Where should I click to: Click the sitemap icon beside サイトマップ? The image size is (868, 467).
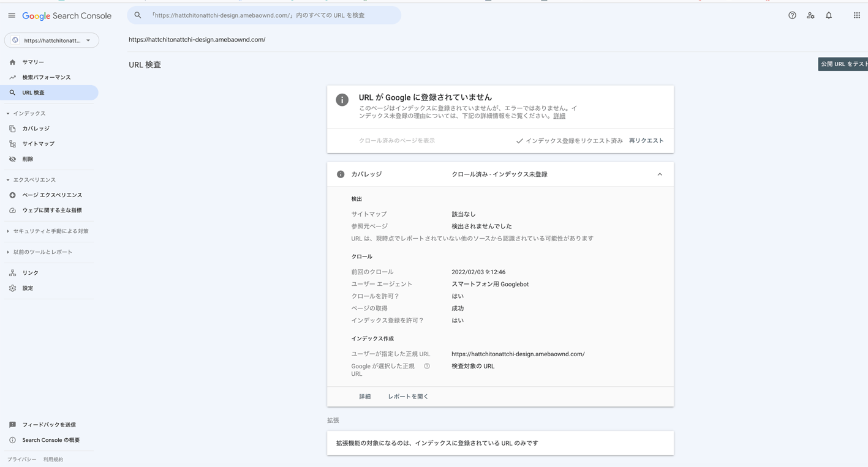point(12,144)
